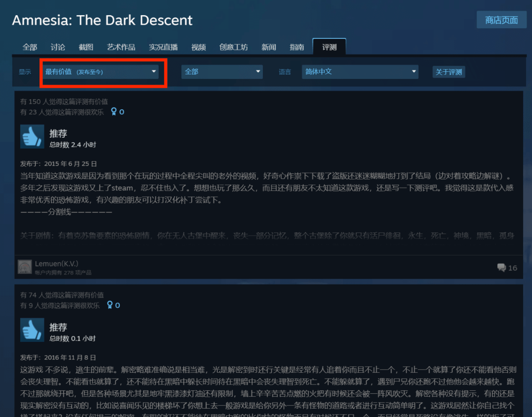Click the 显示 label
This screenshot has width=532, height=417.
coord(25,72)
